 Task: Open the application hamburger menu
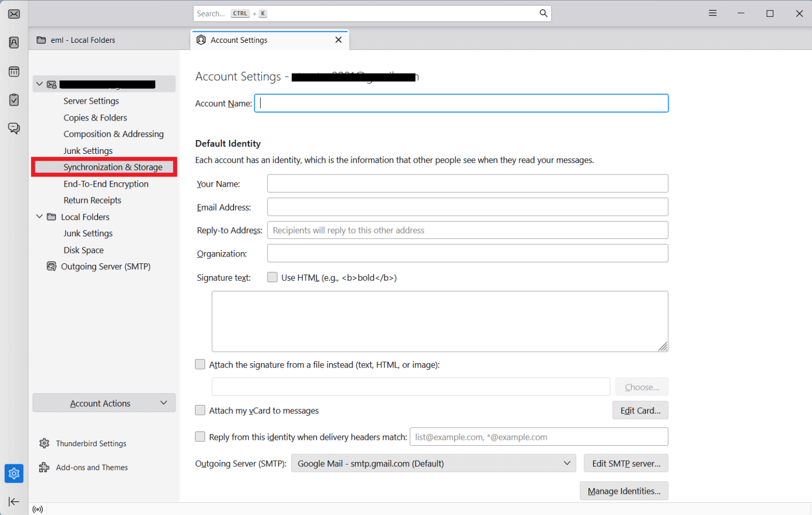tap(712, 13)
